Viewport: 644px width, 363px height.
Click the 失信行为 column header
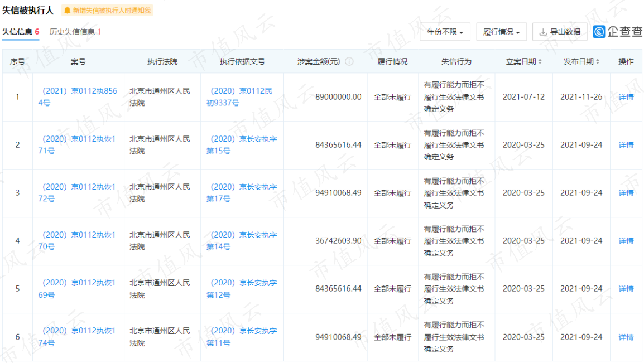[456, 61]
